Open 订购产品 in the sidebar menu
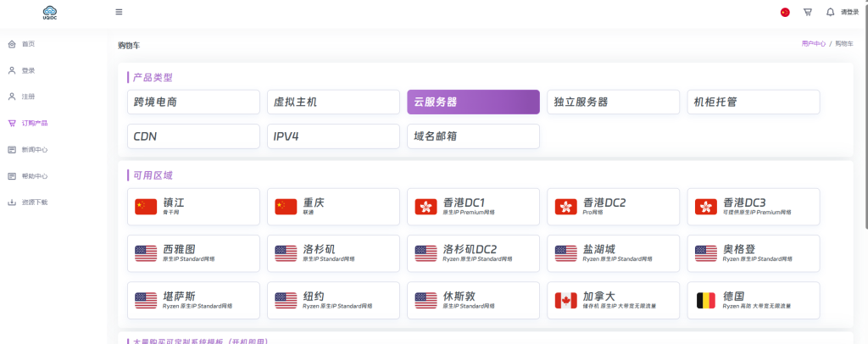The height and width of the screenshot is (344, 868). click(35, 123)
